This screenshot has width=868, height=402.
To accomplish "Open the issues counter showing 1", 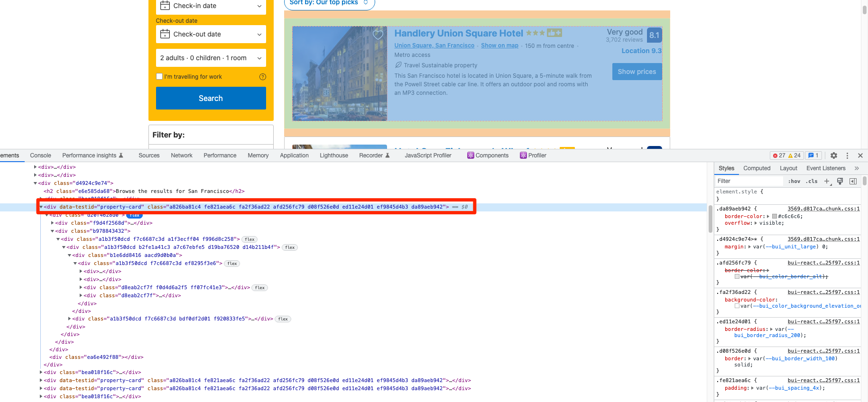I will point(813,155).
